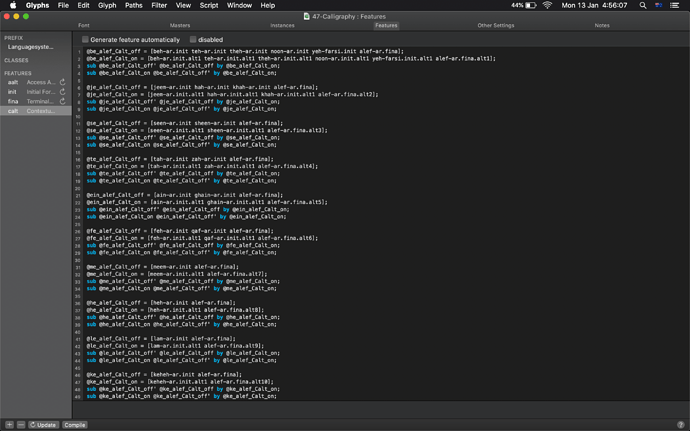Screen dimensions: 690x431
Task: Tick the disabled checkbox
Action: point(193,40)
